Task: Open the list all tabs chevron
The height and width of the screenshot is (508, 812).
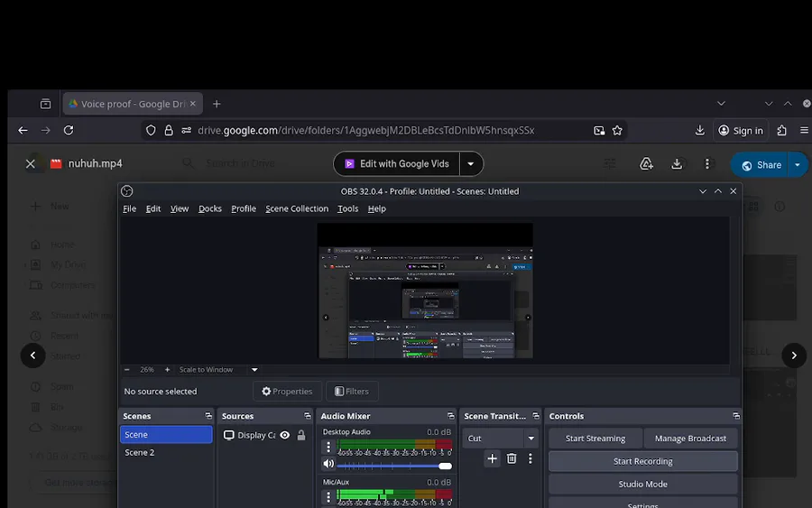Action: tap(721, 104)
